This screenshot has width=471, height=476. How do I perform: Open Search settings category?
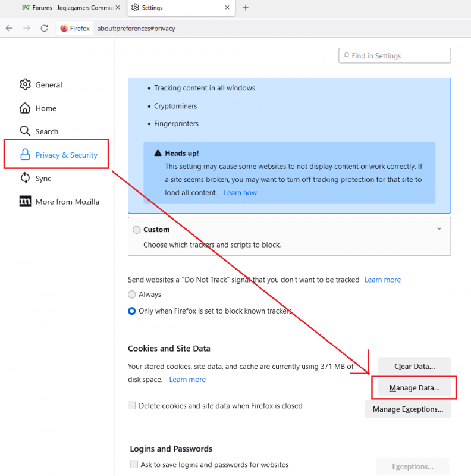(39, 131)
